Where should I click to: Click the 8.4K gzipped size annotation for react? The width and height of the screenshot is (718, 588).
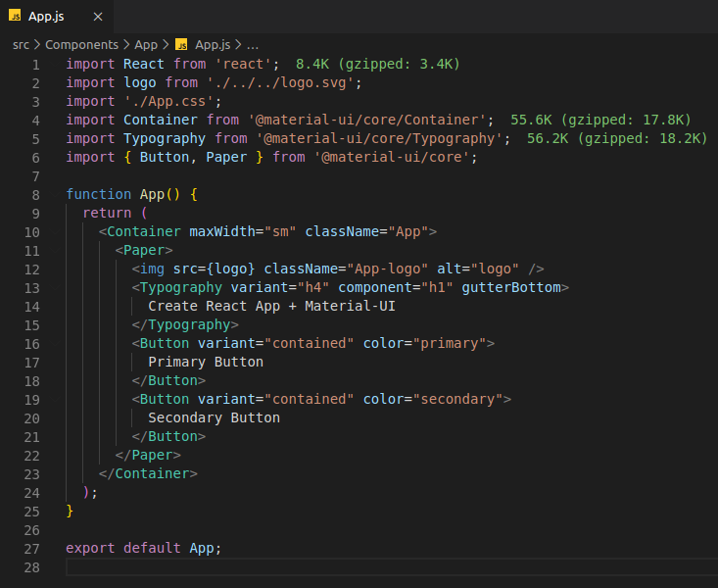click(x=378, y=64)
